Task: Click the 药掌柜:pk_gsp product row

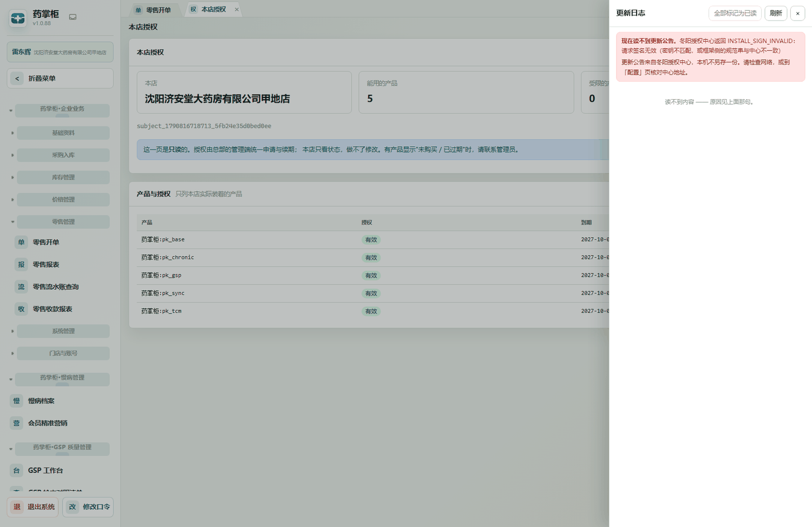Action: [373, 275]
